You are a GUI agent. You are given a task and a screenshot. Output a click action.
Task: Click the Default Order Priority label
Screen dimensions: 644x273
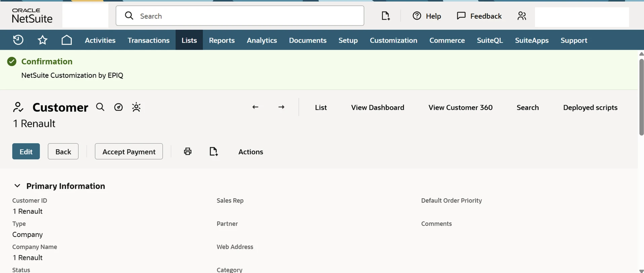click(x=451, y=200)
